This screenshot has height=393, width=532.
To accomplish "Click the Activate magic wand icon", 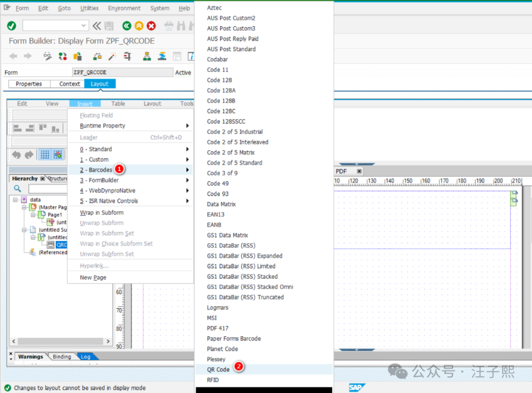I will coord(112,56).
